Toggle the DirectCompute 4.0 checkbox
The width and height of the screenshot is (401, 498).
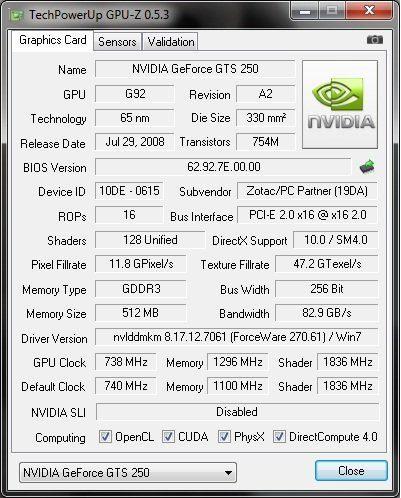279,436
